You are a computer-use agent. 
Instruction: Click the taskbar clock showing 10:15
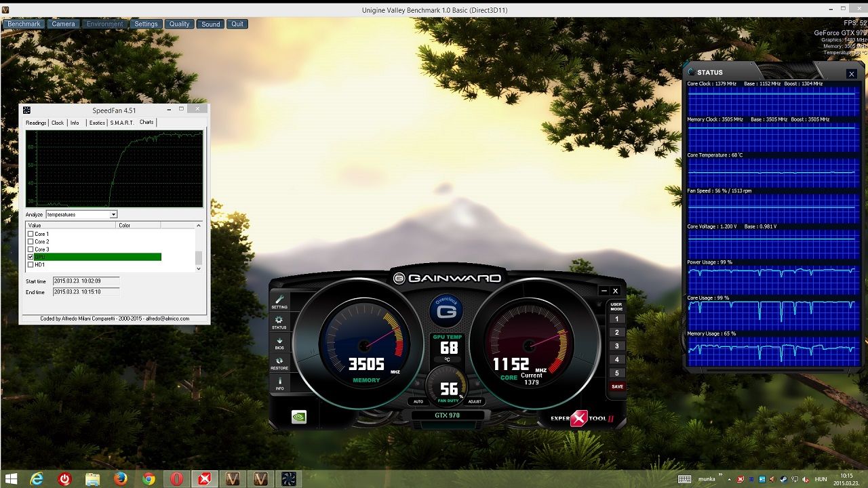846,479
